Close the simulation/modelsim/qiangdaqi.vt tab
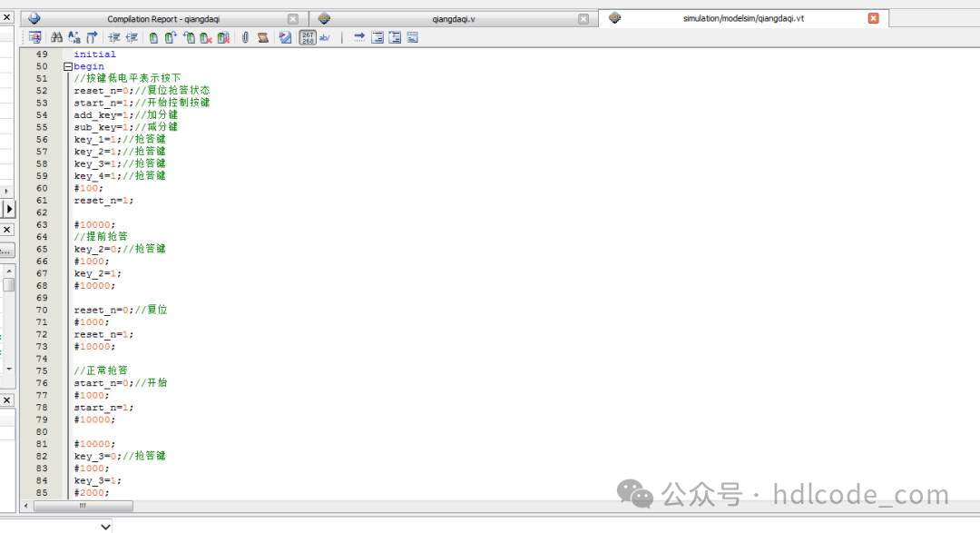This screenshot has height=533, width=980. click(873, 18)
